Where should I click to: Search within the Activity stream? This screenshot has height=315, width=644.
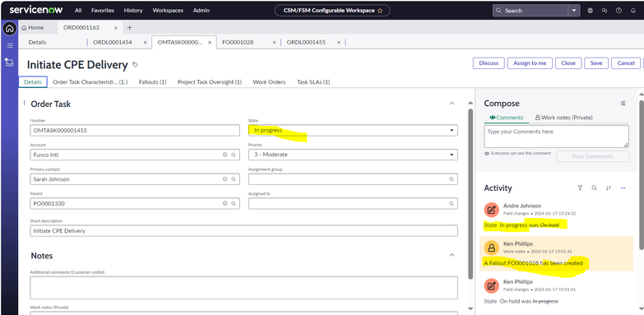coord(595,188)
